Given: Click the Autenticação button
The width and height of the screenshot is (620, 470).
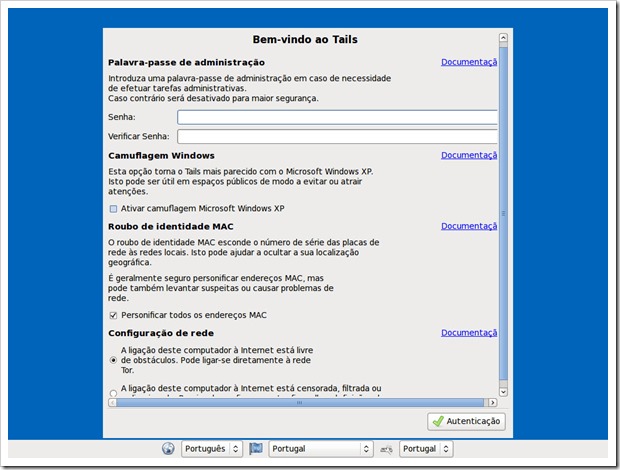Looking at the screenshot, I should [x=467, y=421].
